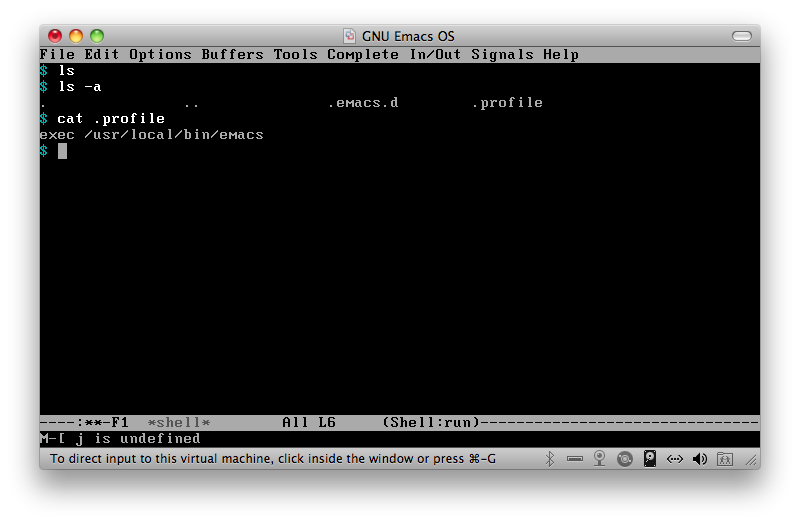Image resolution: width=800 pixels, height=524 pixels.
Task: Click the network adapter arrows icon
Action: point(674,459)
